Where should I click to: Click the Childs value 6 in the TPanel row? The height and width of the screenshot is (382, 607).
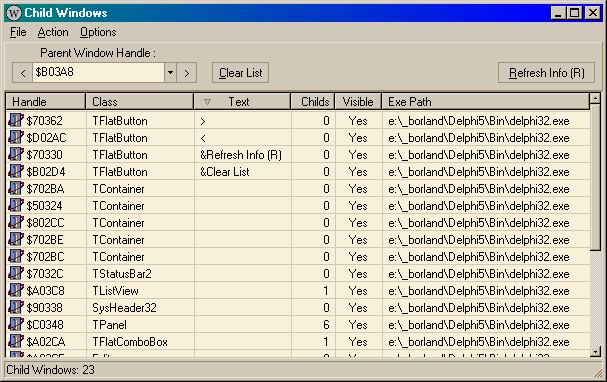[x=326, y=325]
